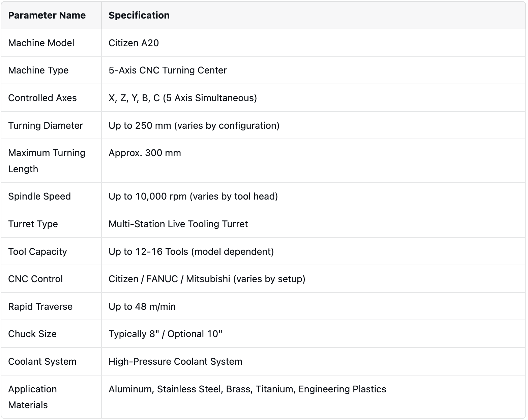The width and height of the screenshot is (528, 420).
Task: Click the "Spindle Speed" row label
Action: coord(39,197)
